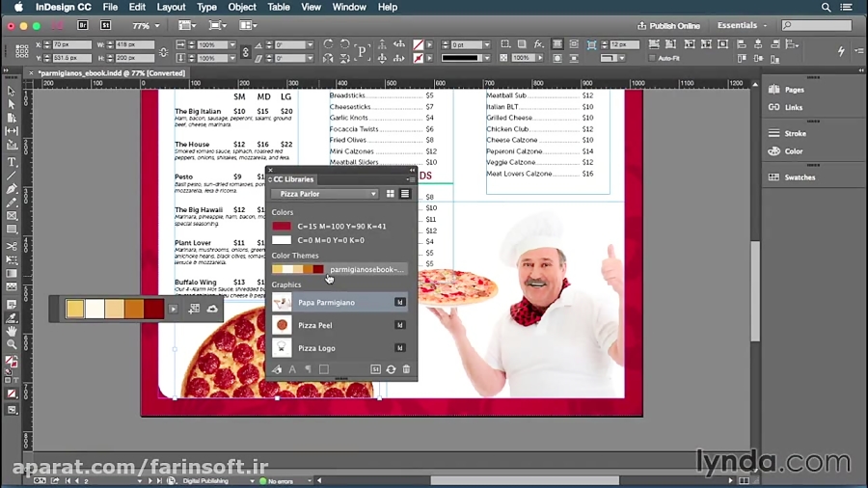Open the Stroke panel

coord(787,133)
